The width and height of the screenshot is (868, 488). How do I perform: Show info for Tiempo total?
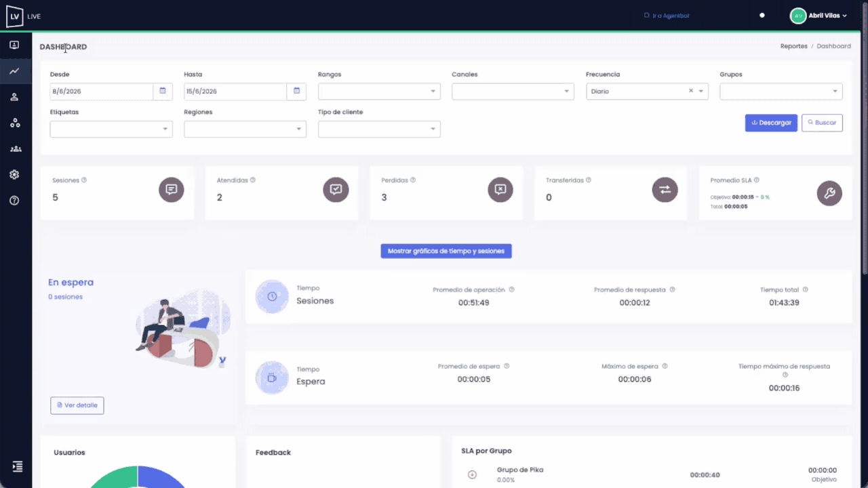coord(806,289)
